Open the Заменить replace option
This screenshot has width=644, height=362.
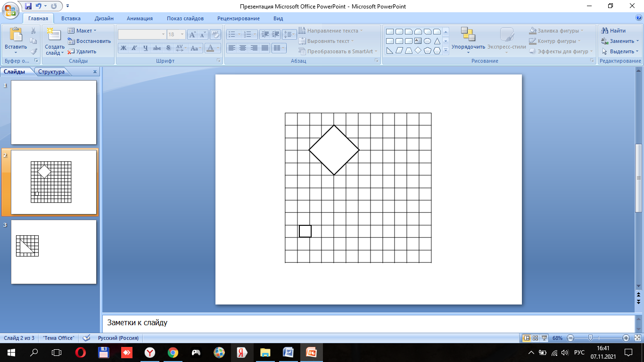620,41
